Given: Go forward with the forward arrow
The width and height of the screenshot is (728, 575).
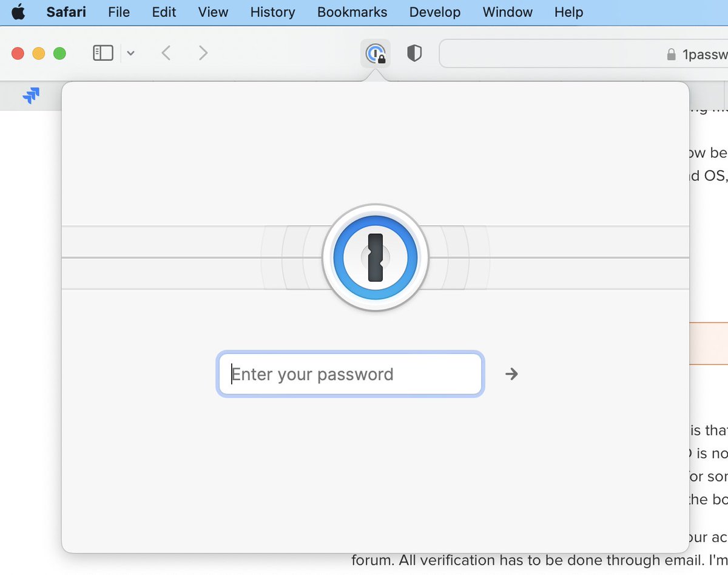Looking at the screenshot, I should [x=203, y=53].
